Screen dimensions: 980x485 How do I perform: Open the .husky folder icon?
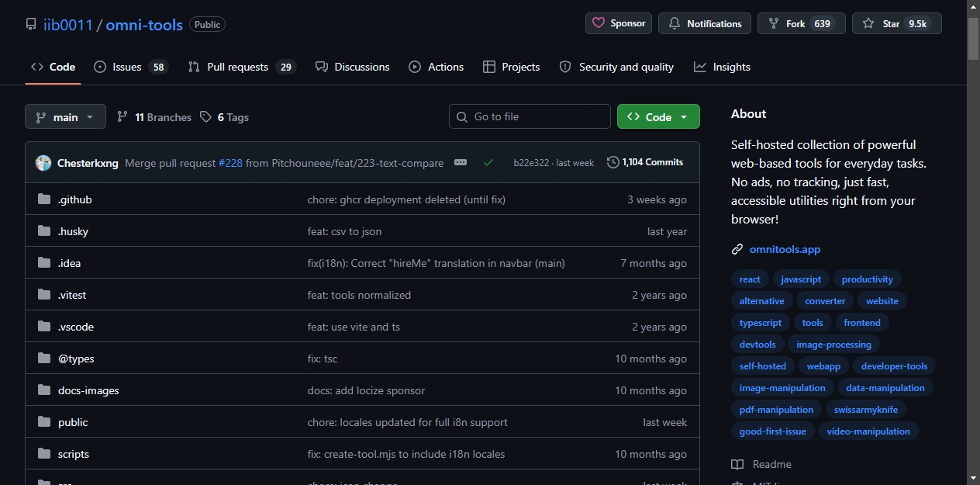click(44, 231)
